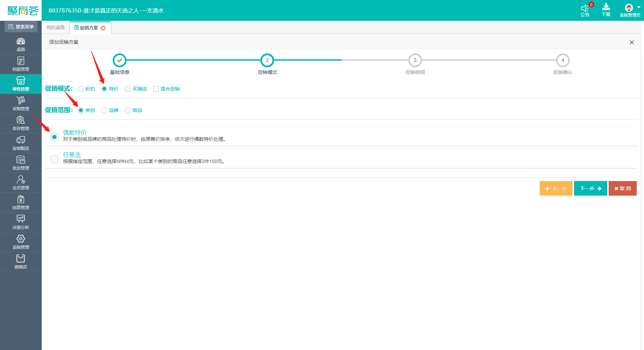This screenshot has width=644, height=350.
Task: Open 库存管理 in the sidebar
Action: click(x=21, y=123)
